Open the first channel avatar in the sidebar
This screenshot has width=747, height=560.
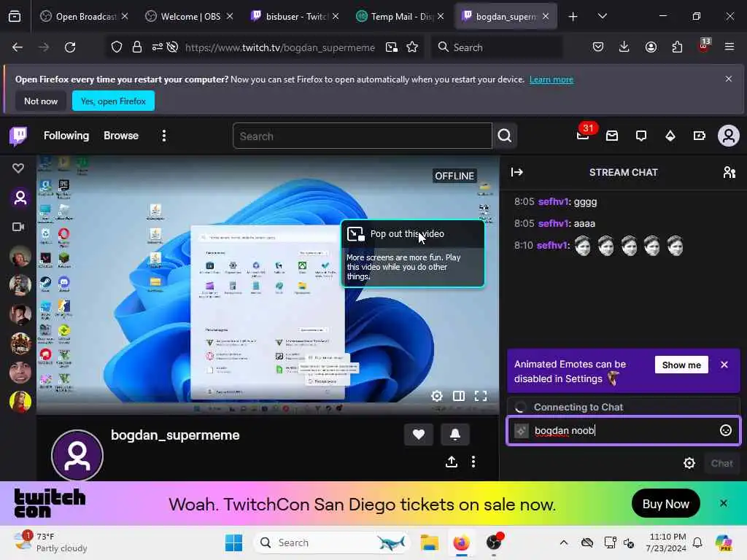20,256
